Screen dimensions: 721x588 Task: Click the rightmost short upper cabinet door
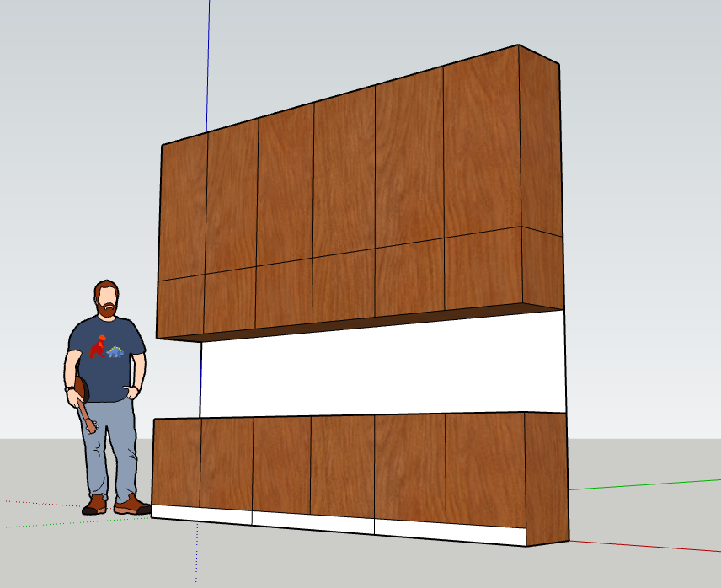click(482, 270)
